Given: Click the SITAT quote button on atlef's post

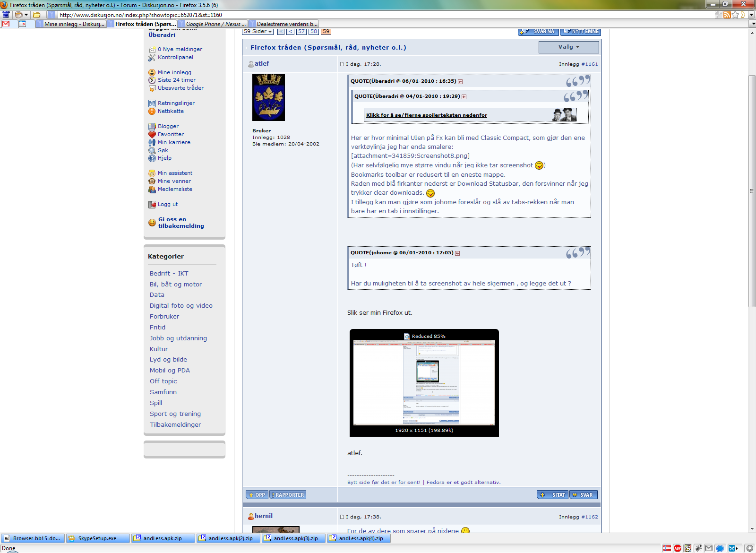Looking at the screenshot, I should (x=552, y=495).
